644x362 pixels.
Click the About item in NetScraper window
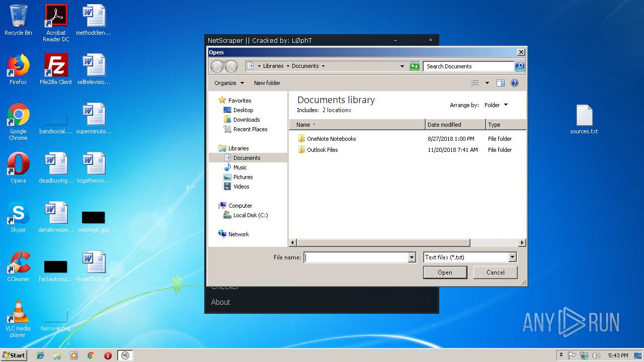(221, 302)
